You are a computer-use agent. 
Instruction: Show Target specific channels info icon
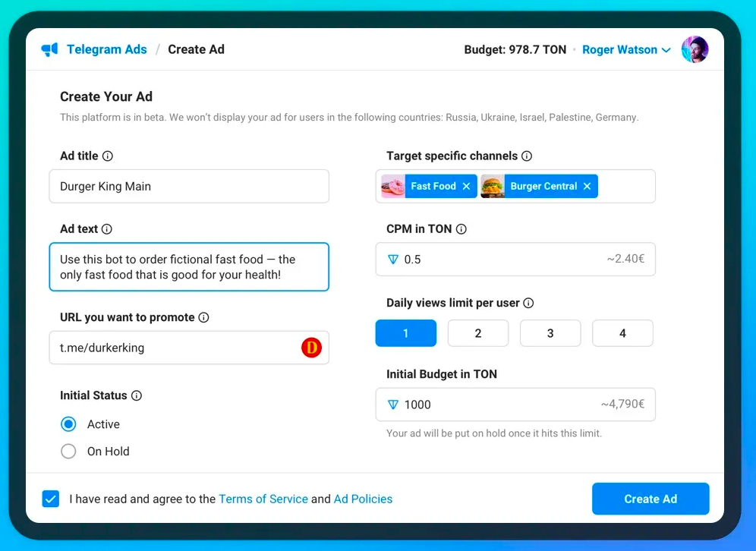[527, 156]
